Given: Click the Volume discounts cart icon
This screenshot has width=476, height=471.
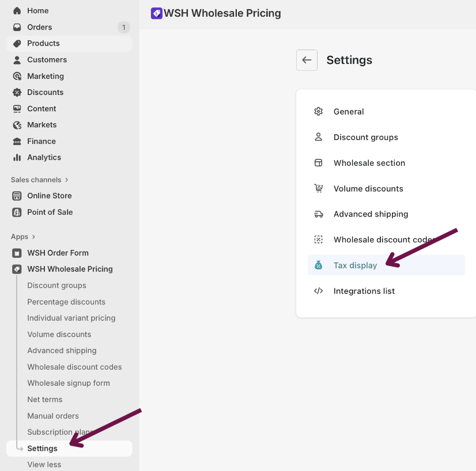Looking at the screenshot, I should pyautogui.click(x=318, y=188).
